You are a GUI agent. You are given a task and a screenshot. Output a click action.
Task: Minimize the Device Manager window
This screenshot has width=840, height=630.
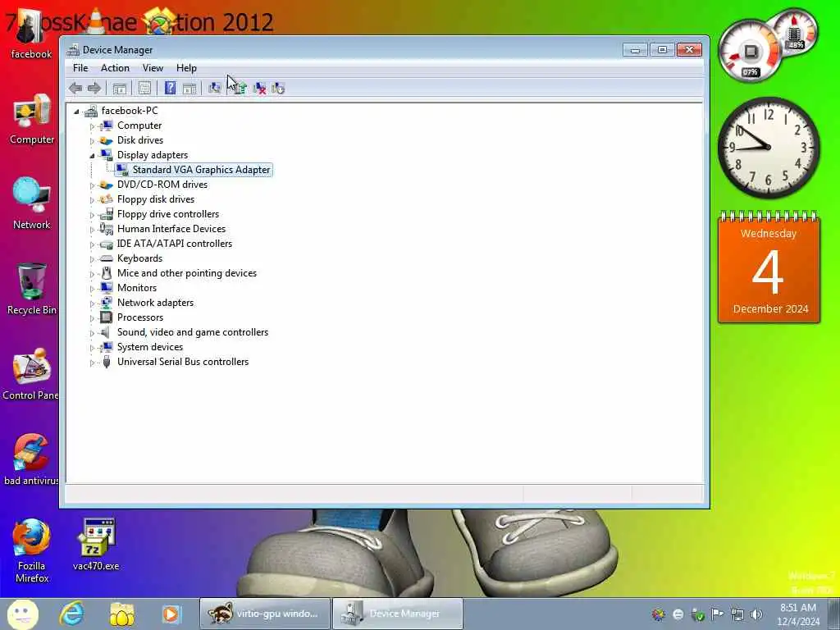635,50
